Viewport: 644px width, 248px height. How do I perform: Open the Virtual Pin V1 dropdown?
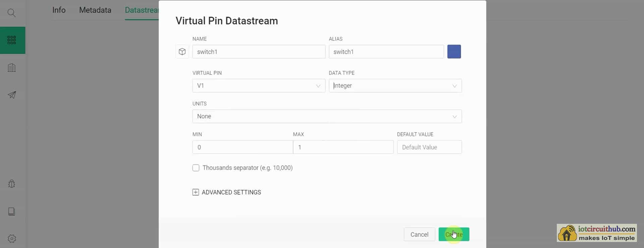pos(259,86)
